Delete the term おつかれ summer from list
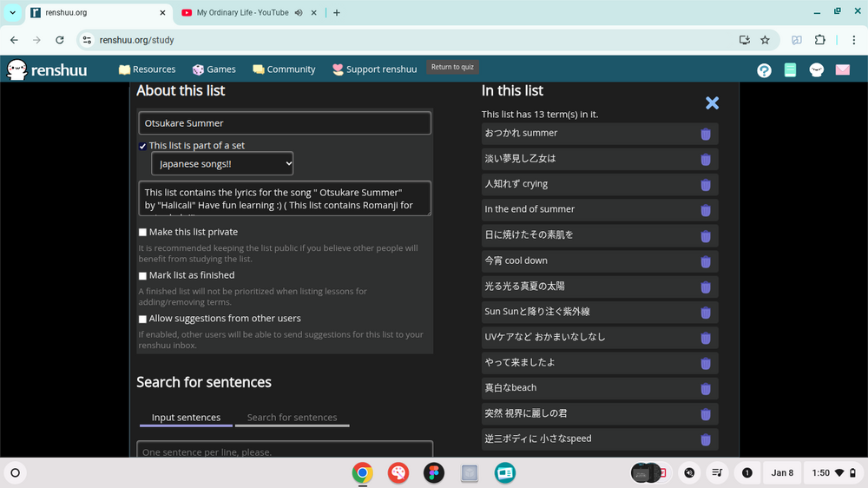 [x=706, y=134]
